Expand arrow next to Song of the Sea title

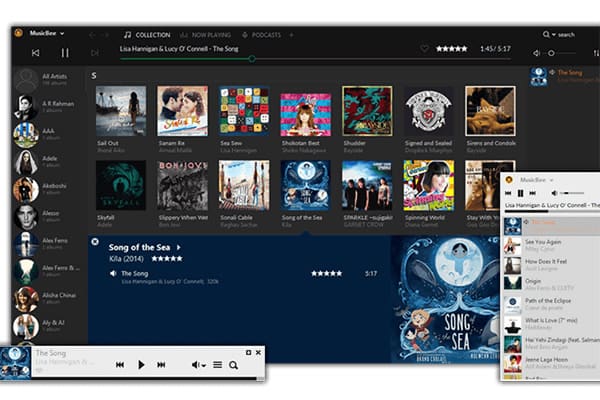coord(179,248)
